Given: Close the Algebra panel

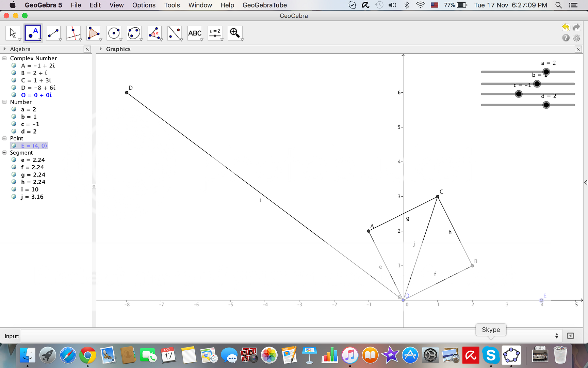Looking at the screenshot, I should click(87, 49).
